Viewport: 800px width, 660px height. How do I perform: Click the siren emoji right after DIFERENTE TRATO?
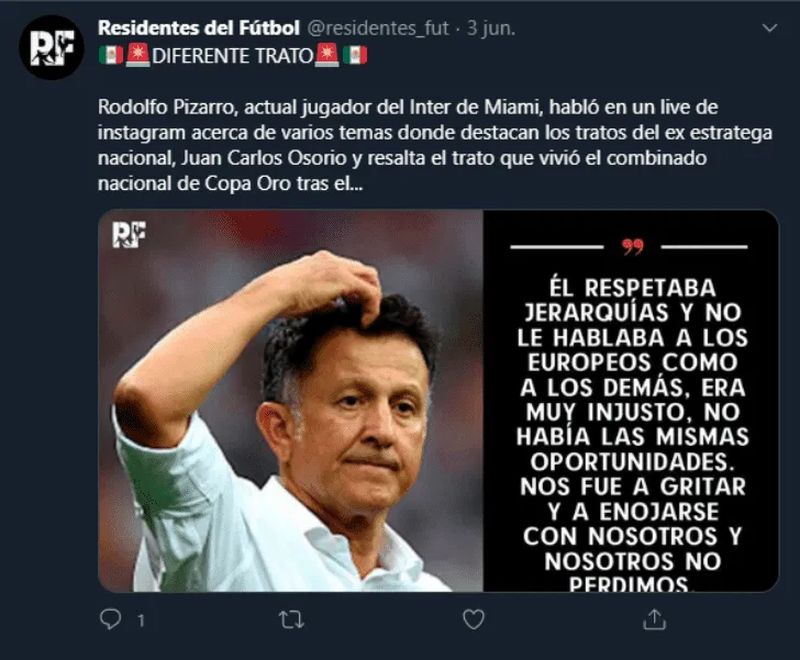coord(327,55)
